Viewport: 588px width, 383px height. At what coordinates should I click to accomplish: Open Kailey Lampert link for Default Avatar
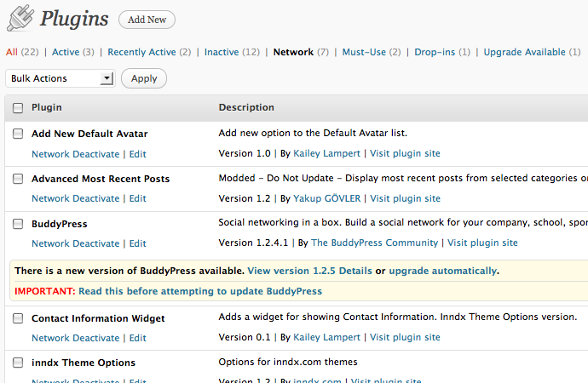326,153
